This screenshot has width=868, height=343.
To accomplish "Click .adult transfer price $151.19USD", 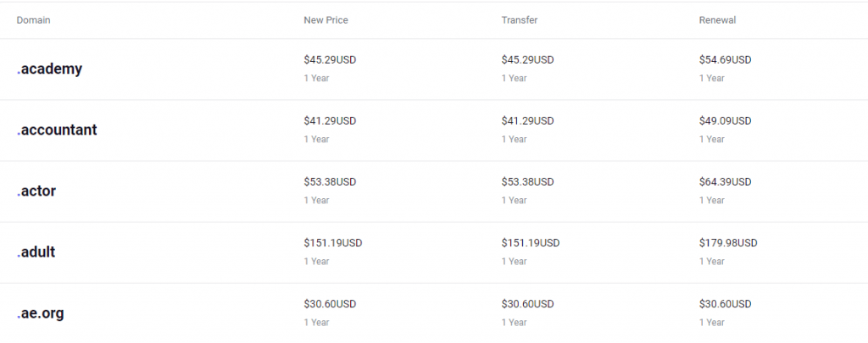I will point(531,243).
